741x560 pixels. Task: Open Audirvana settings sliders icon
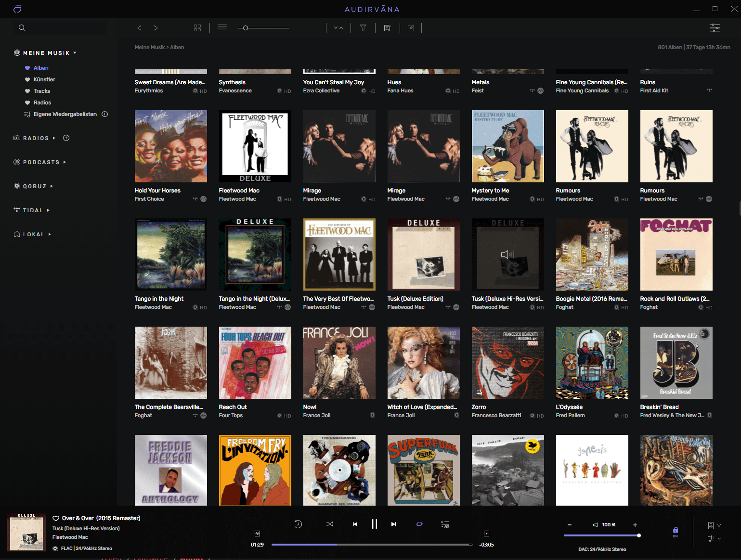715,28
